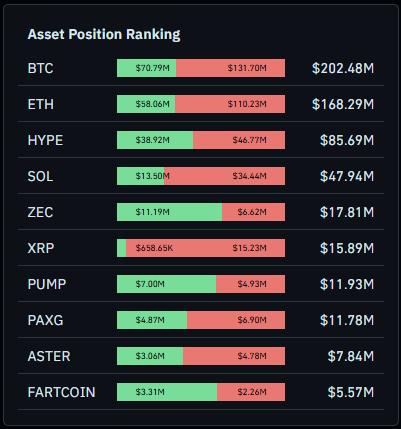Select BTC total value $202.48M
The height and width of the screenshot is (429, 401).
343,68
